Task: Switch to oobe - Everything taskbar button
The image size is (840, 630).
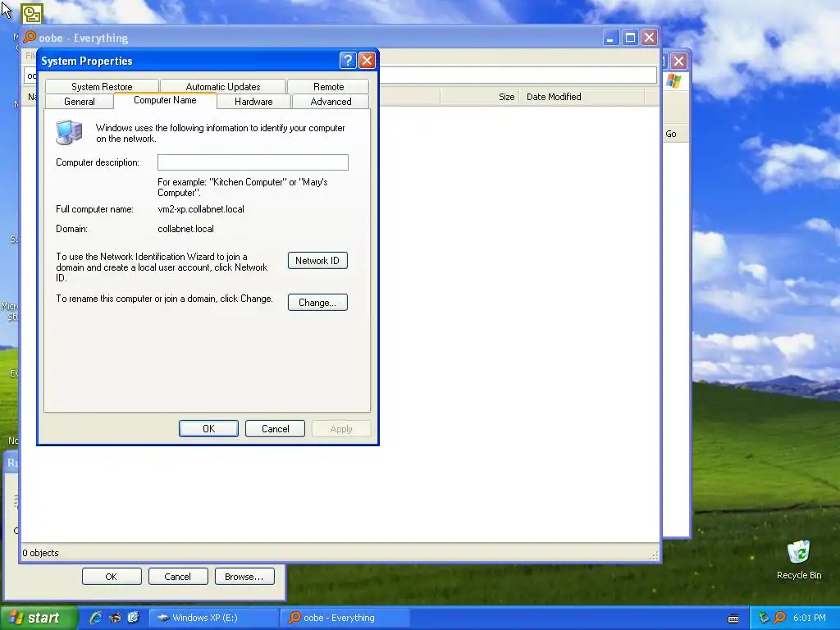Action: (345, 618)
